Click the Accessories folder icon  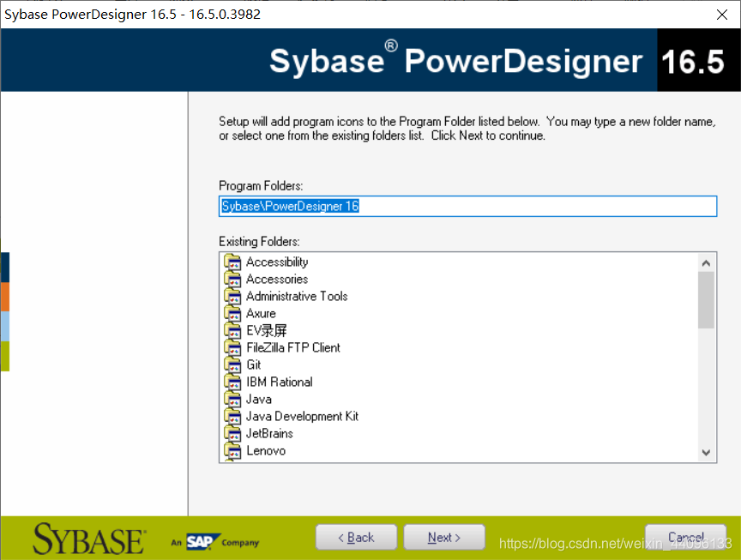[x=232, y=279]
